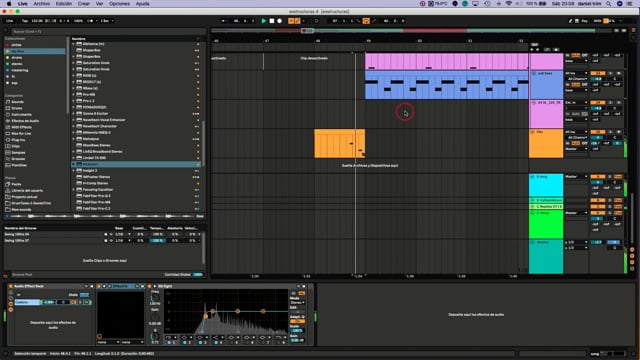The height and width of the screenshot is (360, 640).
Task: Open the Key map mode switch
Action: pyautogui.click(x=584, y=21)
